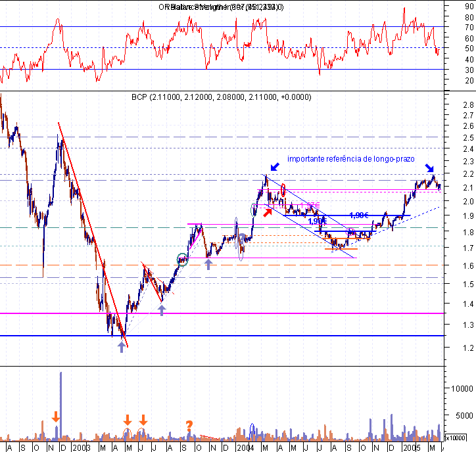Click the blue '1,98€' price label
The image size is (476, 452).
(x=359, y=215)
